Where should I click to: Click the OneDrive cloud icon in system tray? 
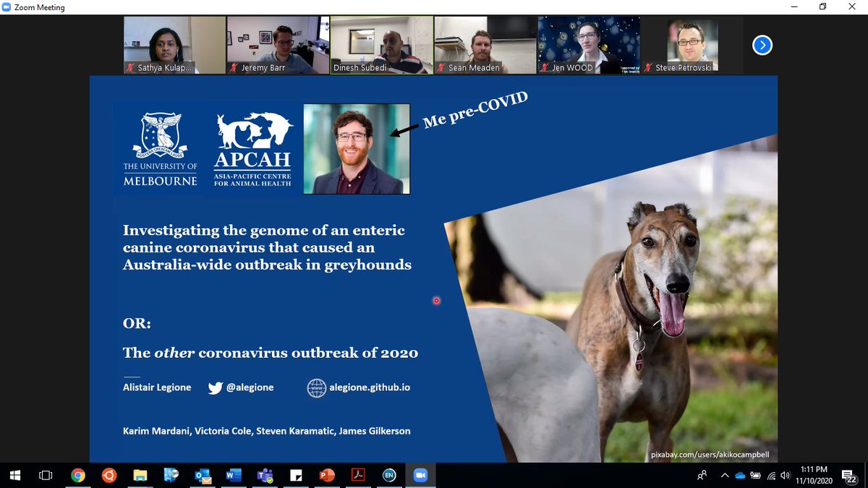pos(739,476)
